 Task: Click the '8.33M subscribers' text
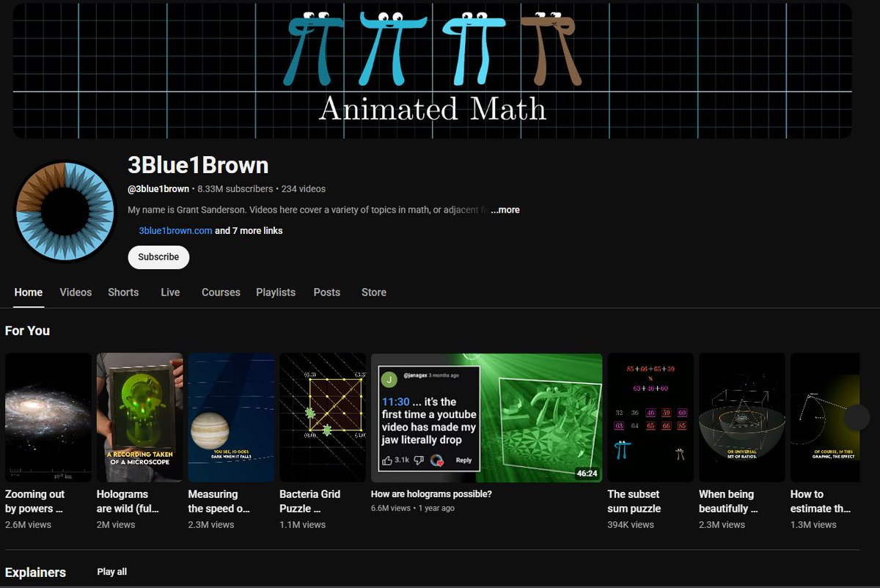[x=235, y=189]
